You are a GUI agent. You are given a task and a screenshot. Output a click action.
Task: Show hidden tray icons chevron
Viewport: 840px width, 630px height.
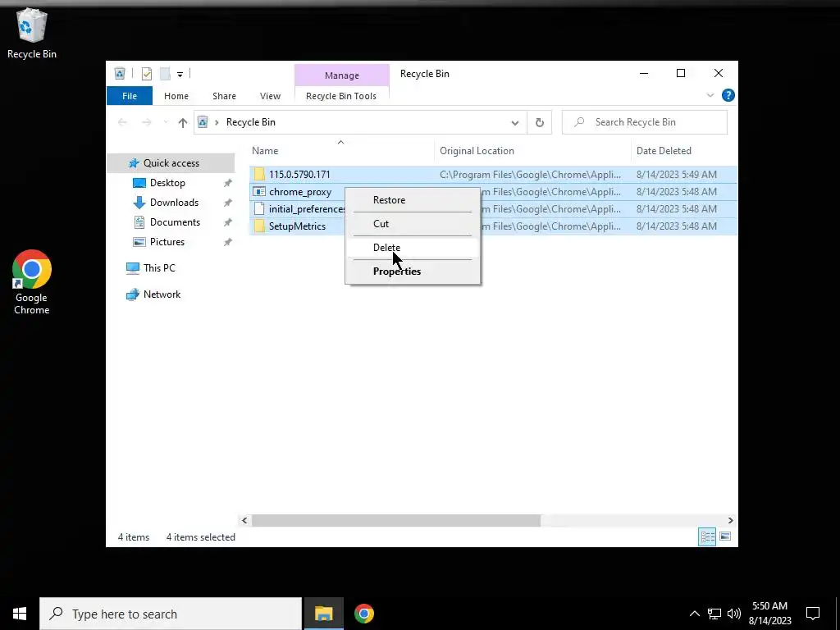[x=694, y=614]
